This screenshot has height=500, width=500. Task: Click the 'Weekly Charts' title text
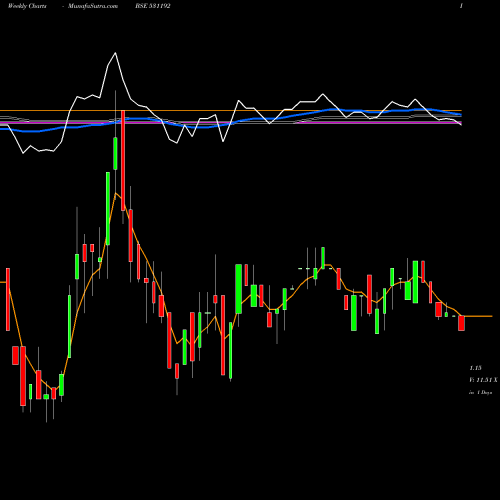click(x=27, y=6)
